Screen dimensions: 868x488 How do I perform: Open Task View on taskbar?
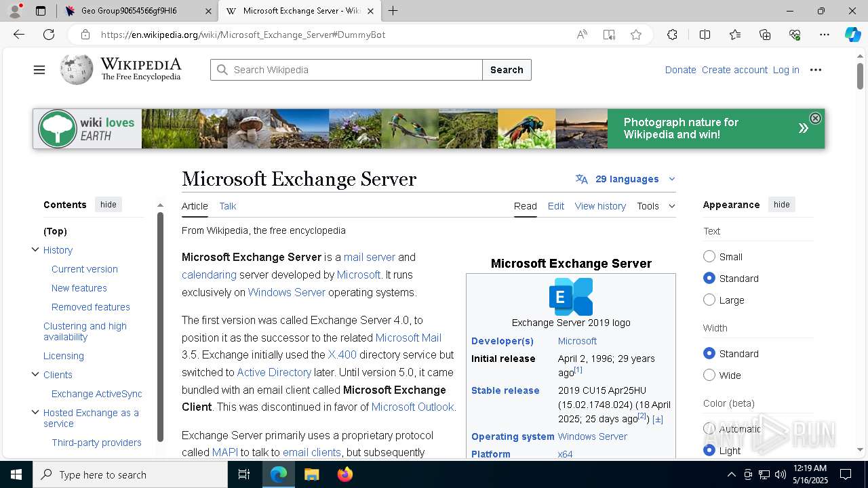(x=244, y=474)
